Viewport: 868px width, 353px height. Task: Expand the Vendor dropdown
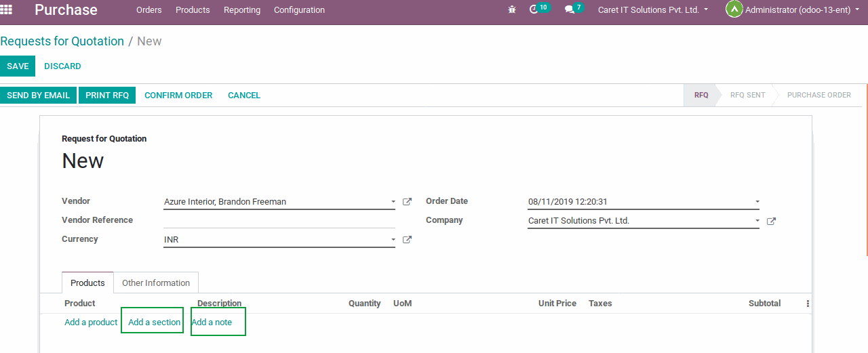393,202
